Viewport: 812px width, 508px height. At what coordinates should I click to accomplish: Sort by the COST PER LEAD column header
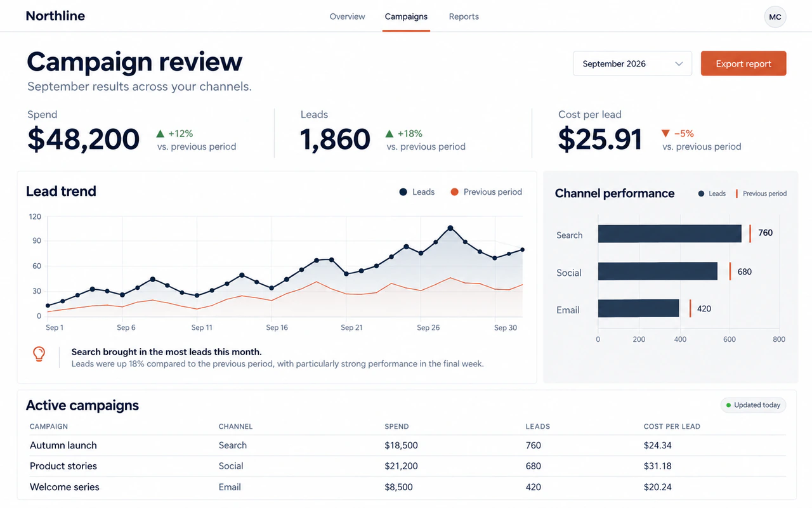click(x=672, y=427)
